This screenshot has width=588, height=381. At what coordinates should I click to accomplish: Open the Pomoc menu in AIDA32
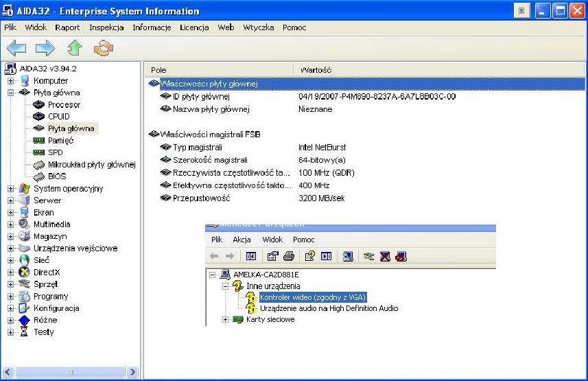tap(294, 27)
